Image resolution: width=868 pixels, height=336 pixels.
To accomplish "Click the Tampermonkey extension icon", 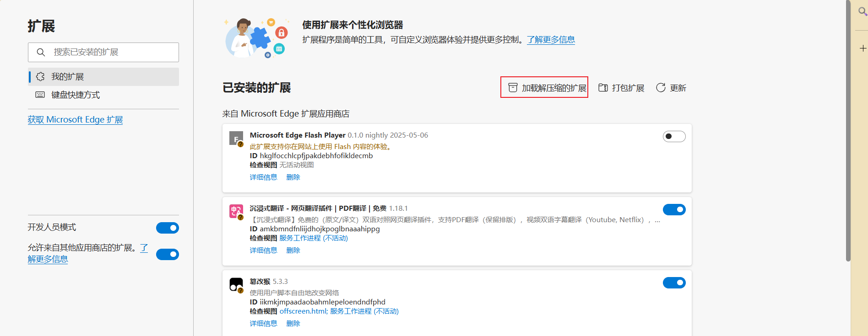I will 236,285.
